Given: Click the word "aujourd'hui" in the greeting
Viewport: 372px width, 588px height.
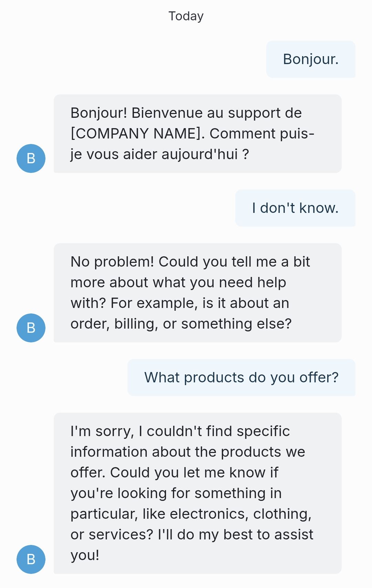Looking at the screenshot, I should tap(200, 154).
